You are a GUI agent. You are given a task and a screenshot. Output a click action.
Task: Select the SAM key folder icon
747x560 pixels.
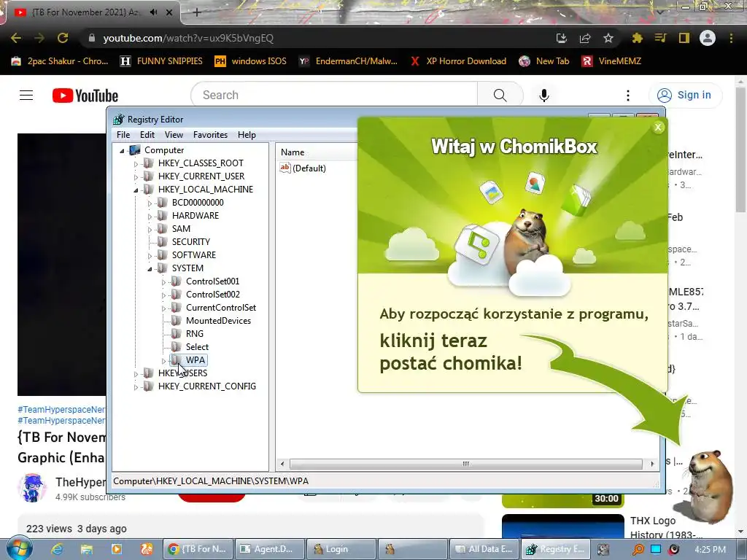(162, 228)
